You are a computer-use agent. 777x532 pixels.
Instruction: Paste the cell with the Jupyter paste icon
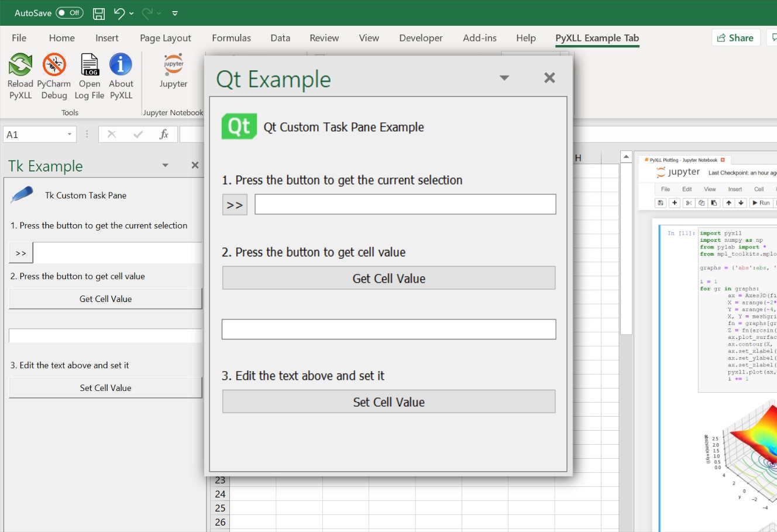[713, 203]
